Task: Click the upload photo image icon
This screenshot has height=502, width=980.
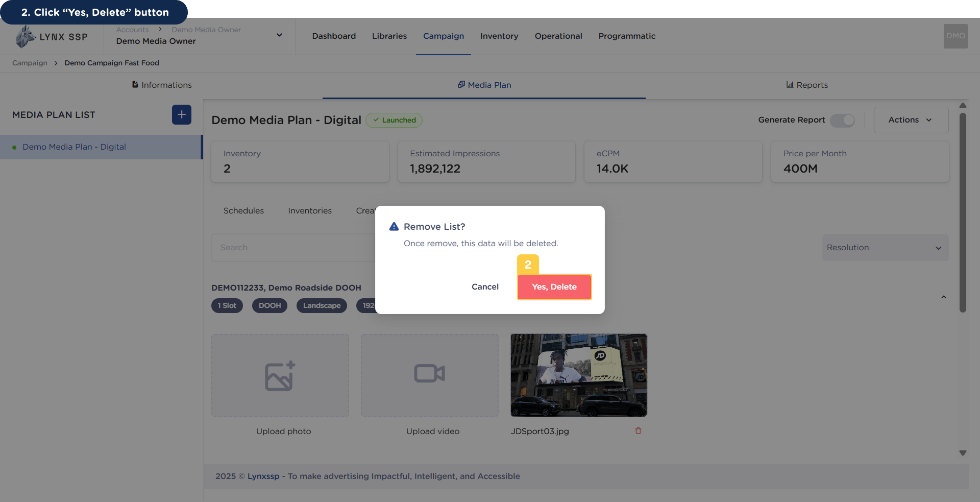Action: click(x=280, y=376)
